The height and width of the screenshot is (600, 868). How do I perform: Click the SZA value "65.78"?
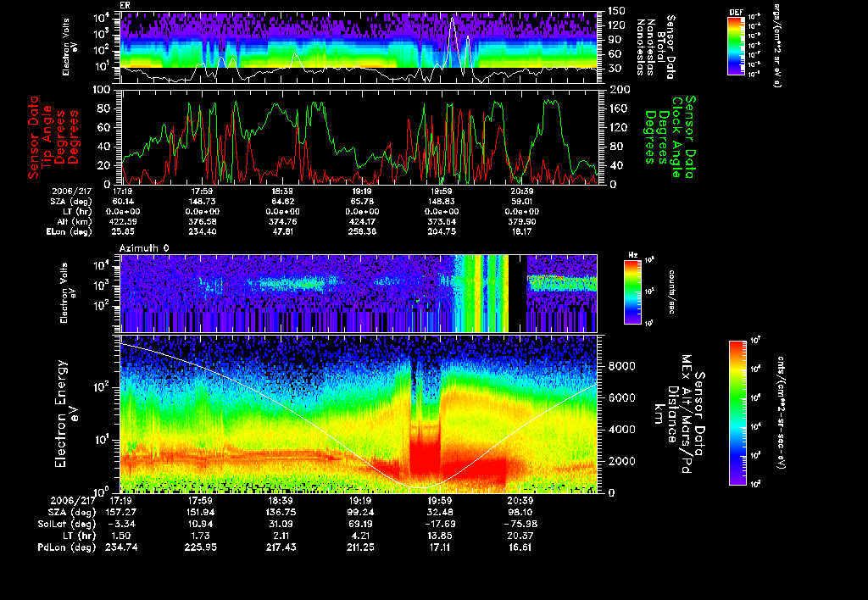[363, 201]
